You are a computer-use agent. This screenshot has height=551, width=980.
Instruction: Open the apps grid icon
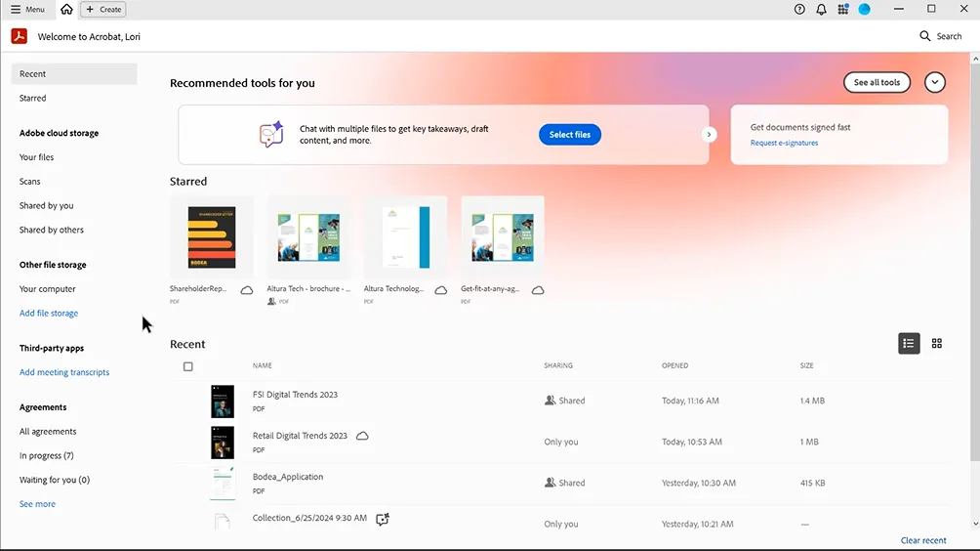point(843,10)
